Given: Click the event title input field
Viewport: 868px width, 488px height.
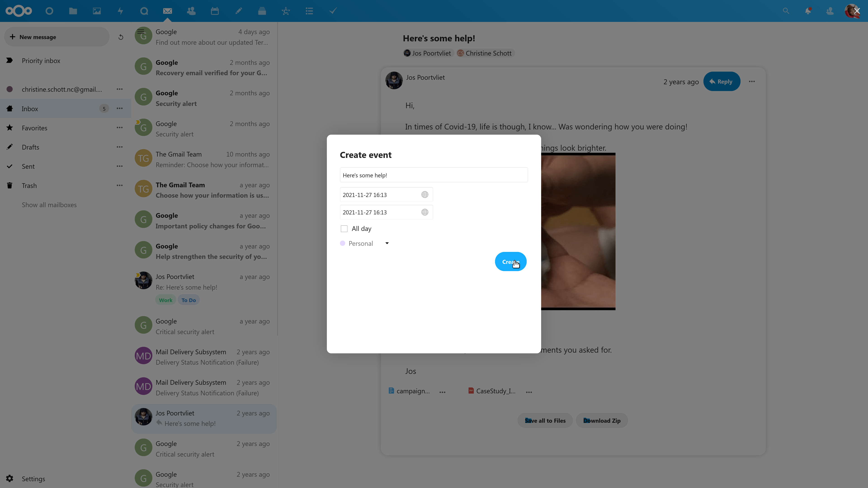Looking at the screenshot, I should tap(434, 175).
